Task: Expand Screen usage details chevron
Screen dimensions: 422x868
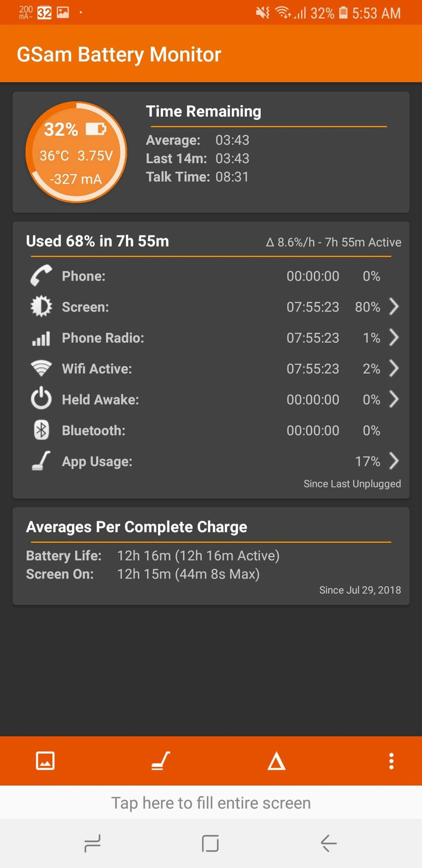Action: 394,307
